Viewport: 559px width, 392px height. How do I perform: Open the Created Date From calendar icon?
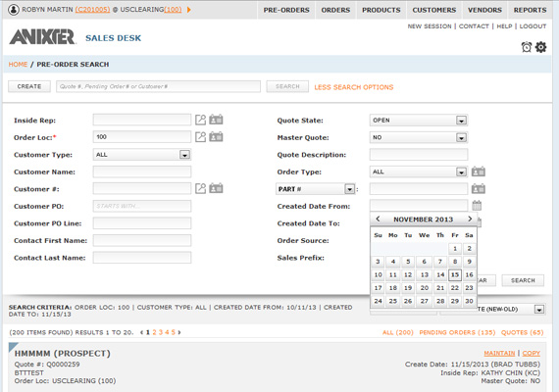coord(477,205)
